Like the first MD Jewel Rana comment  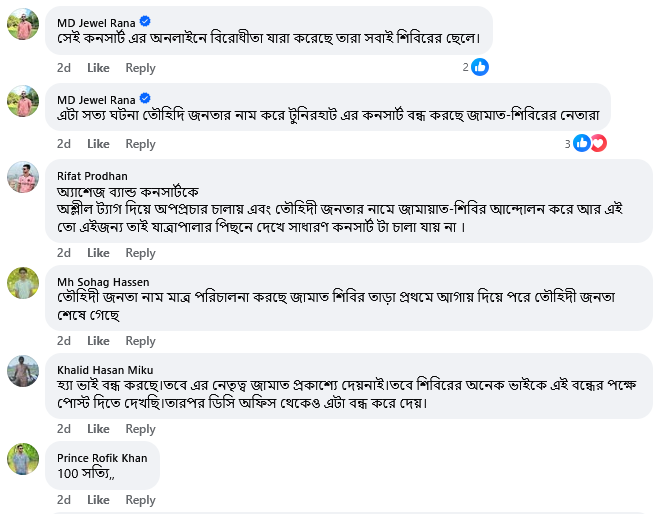coord(98,68)
